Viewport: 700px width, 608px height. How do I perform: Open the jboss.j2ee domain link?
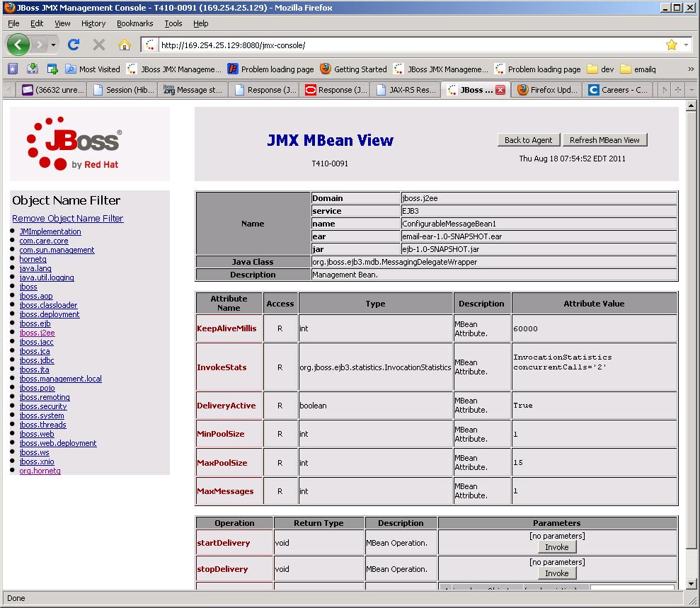pos(37,333)
